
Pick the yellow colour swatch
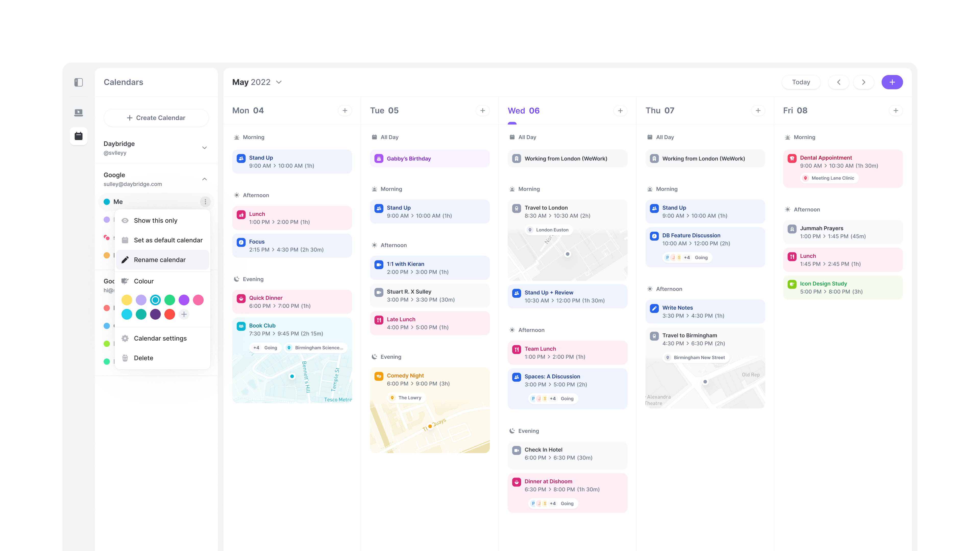[x=127, y=300]
